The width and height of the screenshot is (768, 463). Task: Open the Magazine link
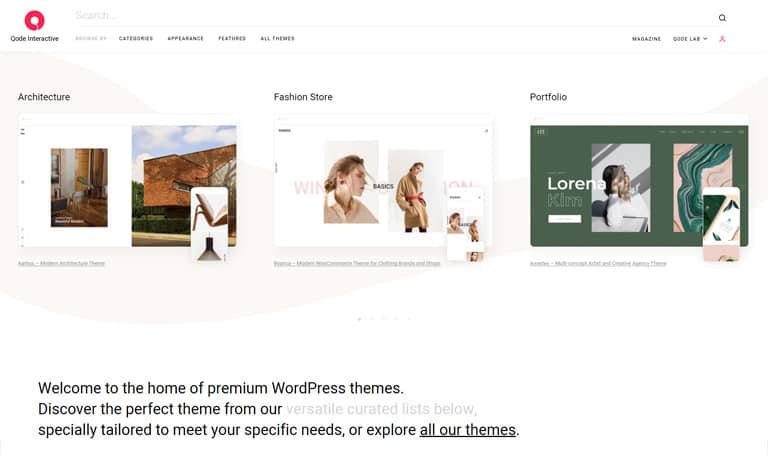[646, 39]
